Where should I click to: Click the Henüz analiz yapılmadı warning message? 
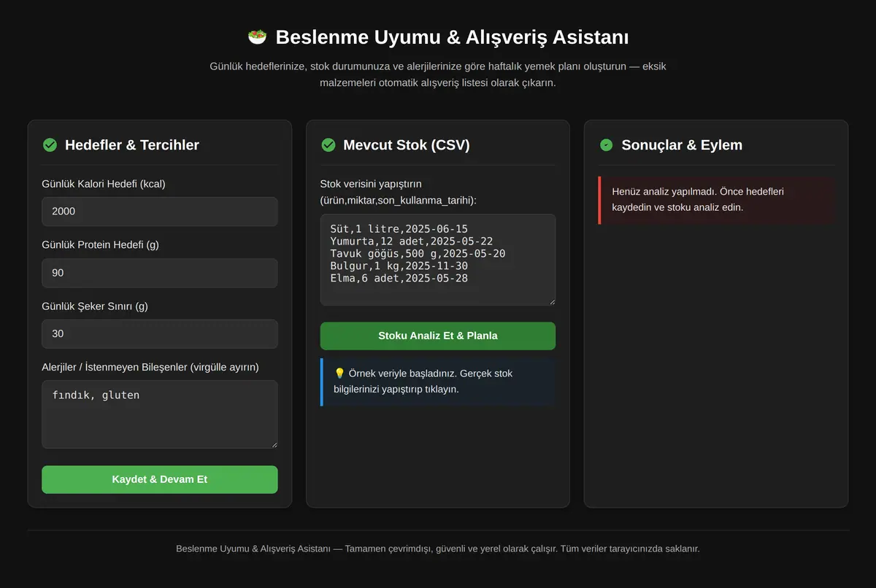(x=716, y=200)
